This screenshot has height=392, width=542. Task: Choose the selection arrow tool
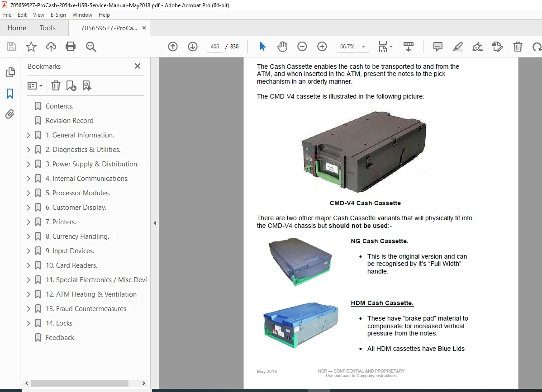(262, 46)
